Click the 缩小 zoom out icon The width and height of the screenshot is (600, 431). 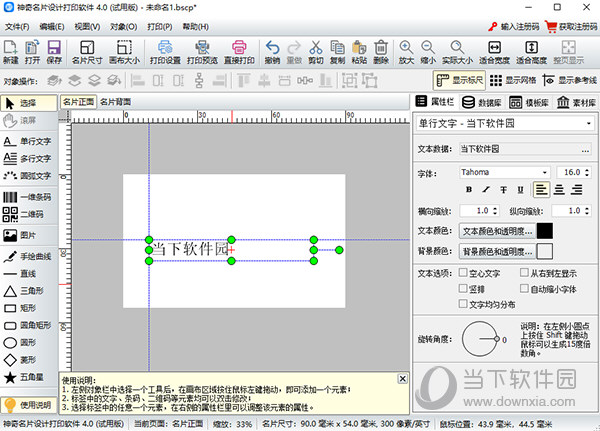(428, 52)
